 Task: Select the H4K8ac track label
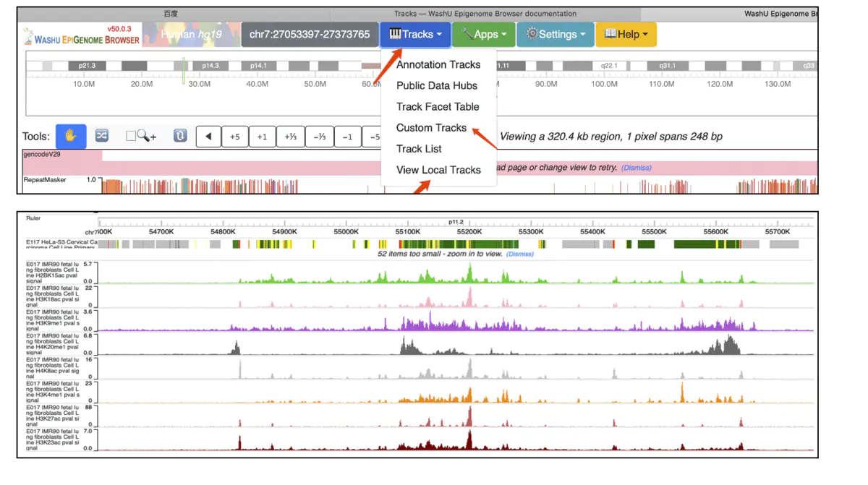pyautogui.click(x=54, y=367)
